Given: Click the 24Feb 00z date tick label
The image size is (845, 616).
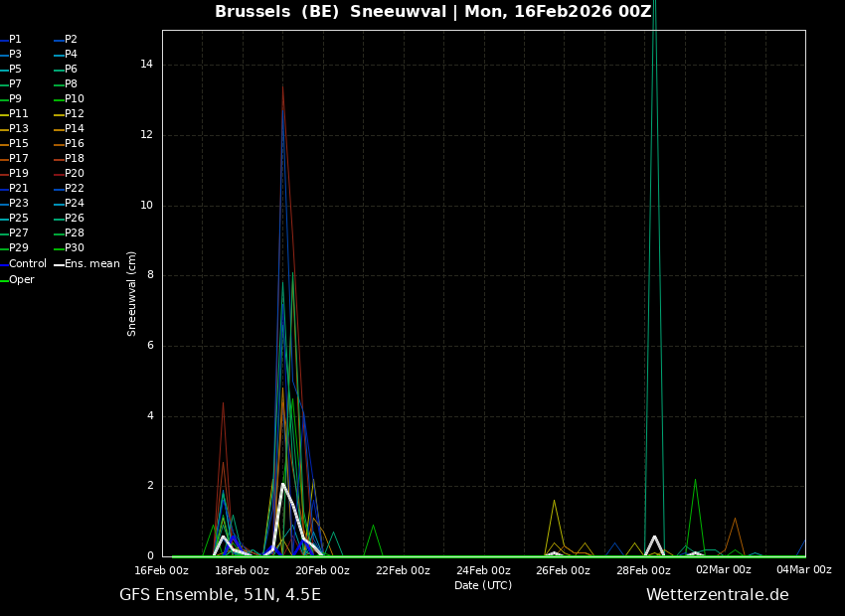Looking at the screenshot, I should click(x=483, y=570).
